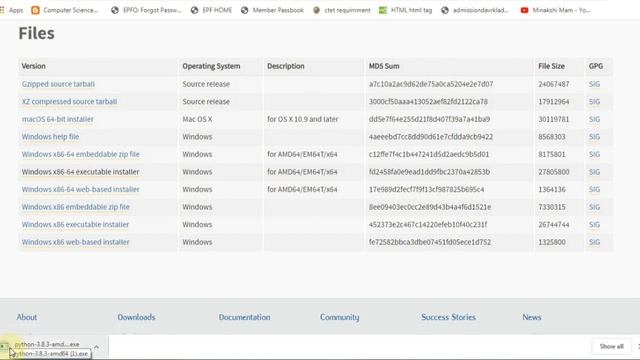The height and width of the screenshot is (360, 640).
Task: Click the MD5 Sum column header
Action: click(x=384, y=66)
